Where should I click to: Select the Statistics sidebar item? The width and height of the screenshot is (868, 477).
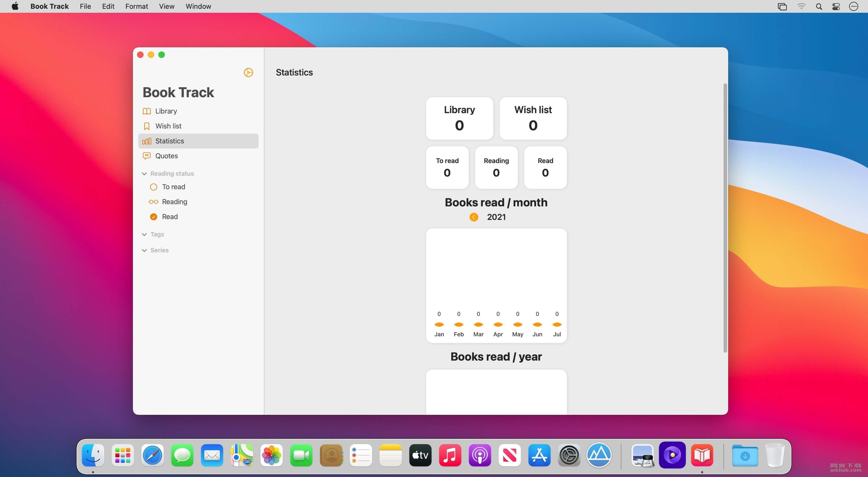click(198, 141)
